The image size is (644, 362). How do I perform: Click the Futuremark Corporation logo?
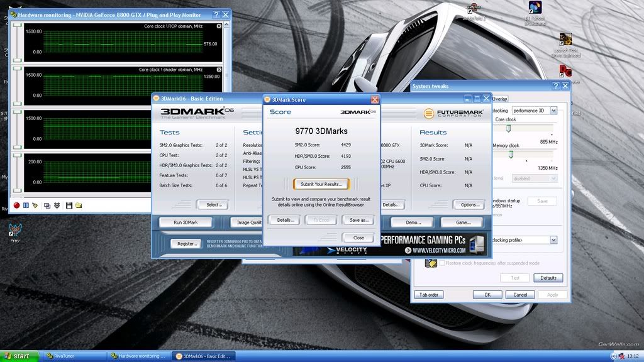[453, 113]
